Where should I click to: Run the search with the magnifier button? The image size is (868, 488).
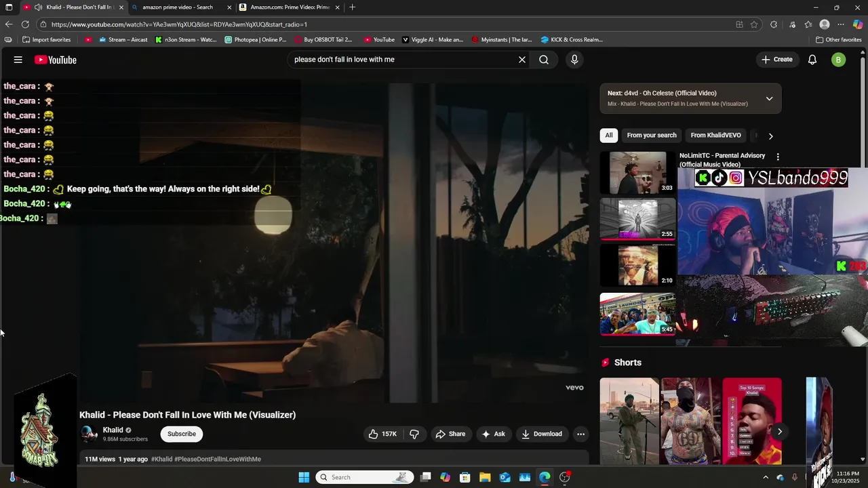(x=544, y=60)
